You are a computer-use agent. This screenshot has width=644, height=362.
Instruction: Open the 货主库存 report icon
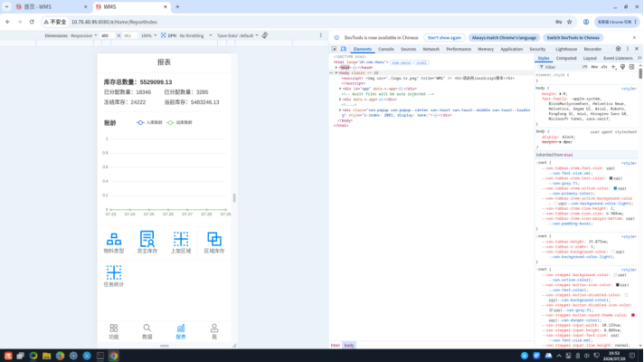[x=147, y=243]
